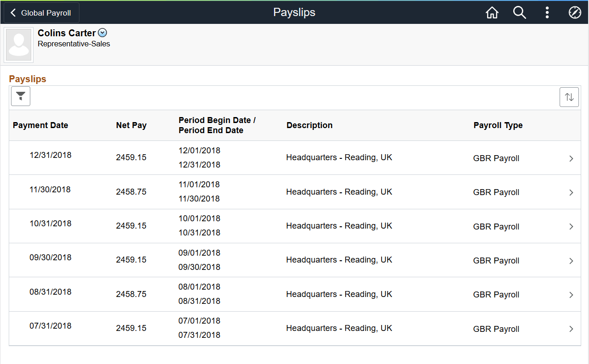The image size is (589, 364).
Task: Click the back arrow beside Global Payroll
Action: (12, 12)
